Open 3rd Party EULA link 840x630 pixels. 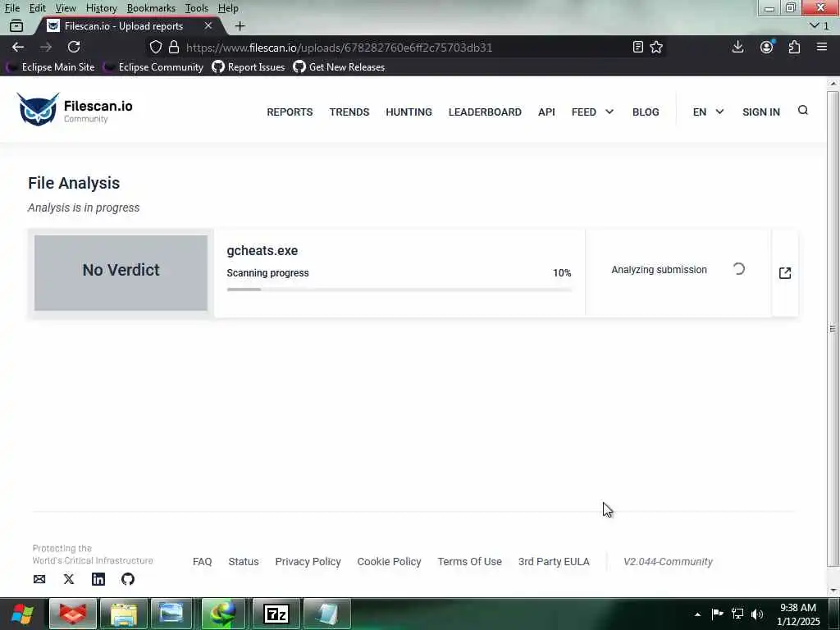point(554,561)
